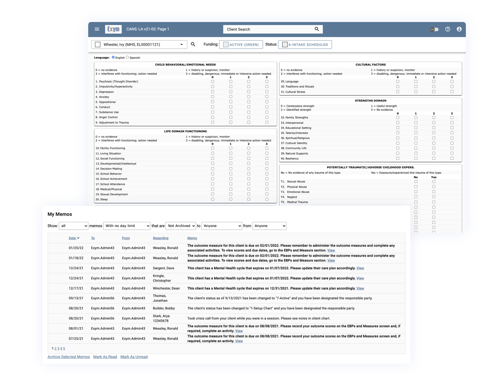Click the Mark As Read link
Viewport: 500px width, 381px height.
click(x=105, y=357)
